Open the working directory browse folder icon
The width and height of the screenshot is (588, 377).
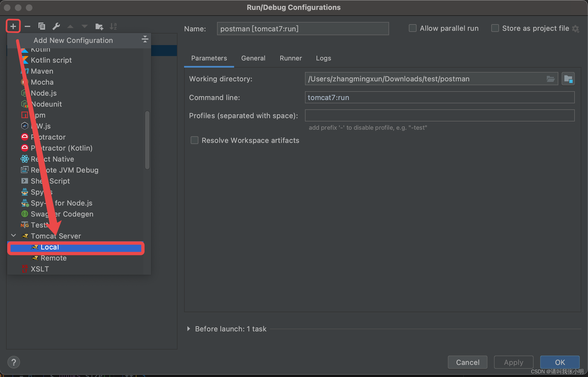pyautogui.click(x=550, y=79)
